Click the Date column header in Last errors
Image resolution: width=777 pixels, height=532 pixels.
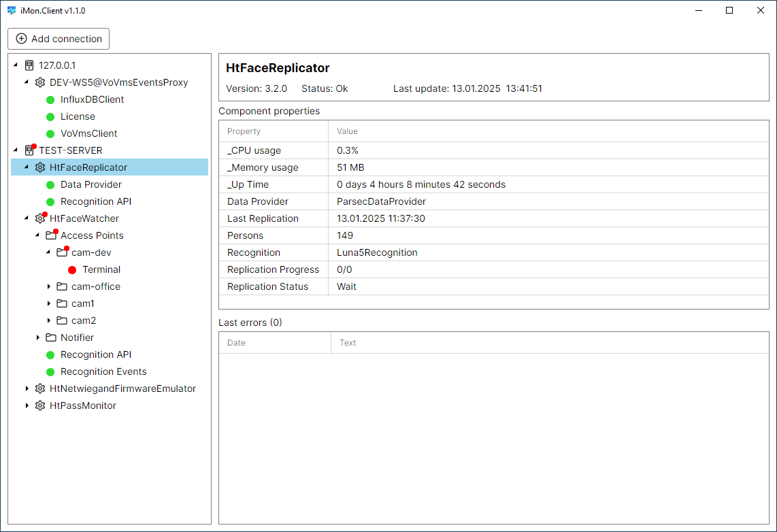click(x=237, y=343)
